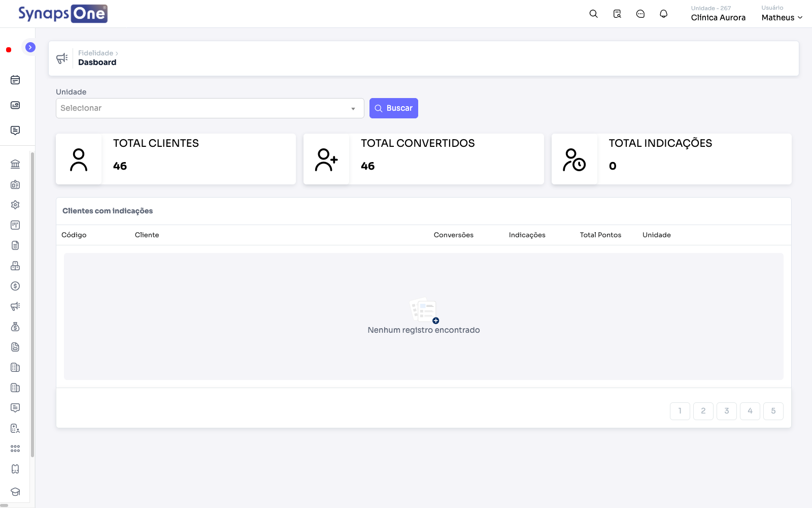This screenshot has height=508, width=812.
Task: Click the Dasboard page title
Action: [x=97, y=62]
